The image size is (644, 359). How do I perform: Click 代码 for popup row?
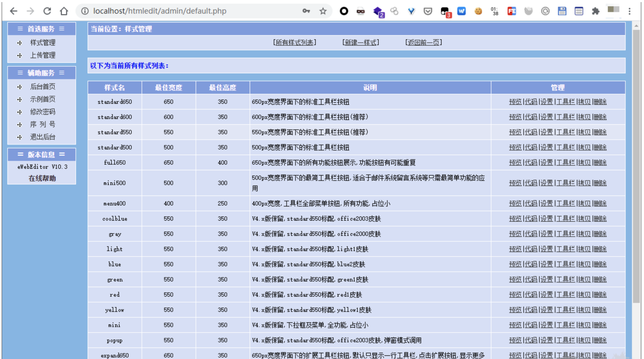(531, 340)
